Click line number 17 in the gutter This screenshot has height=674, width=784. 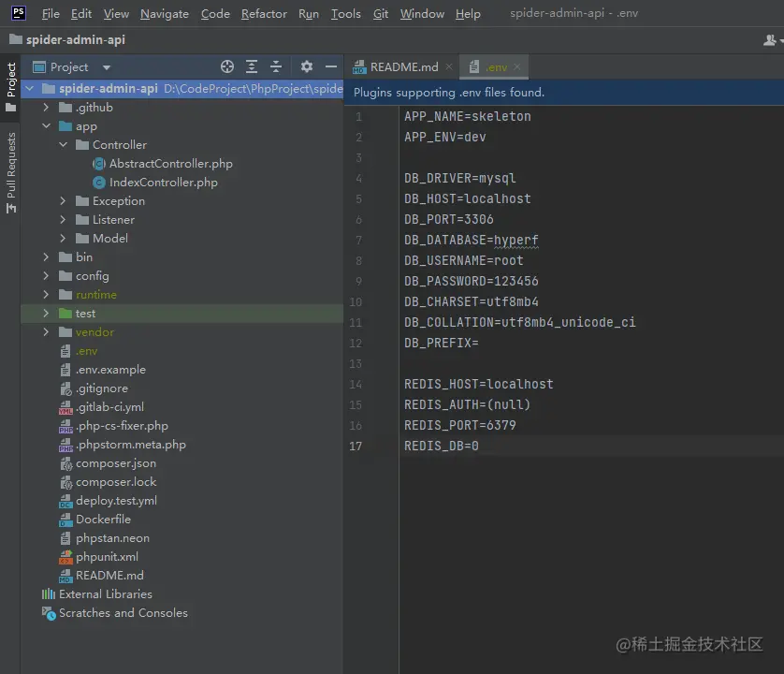click(x=356, y=446)
